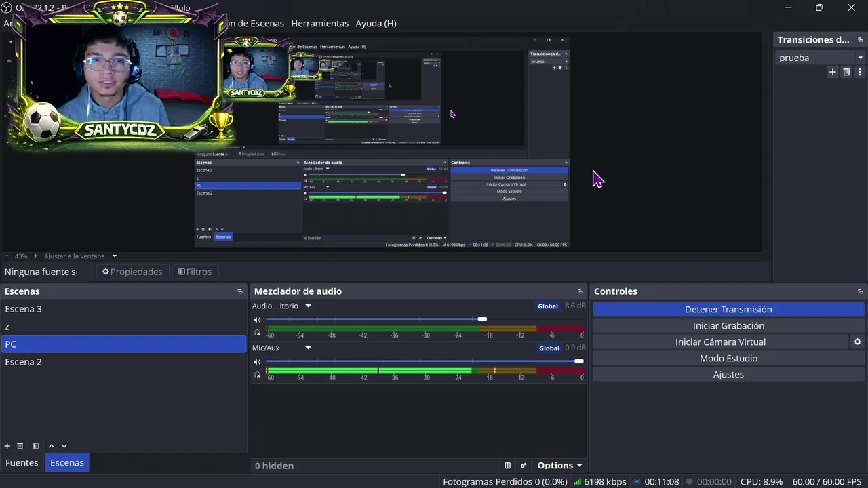Toggle desktop audio monitoring headphone icon
Image resolution: width=868 pixels, height=488 pixels.
pos(257,333)
